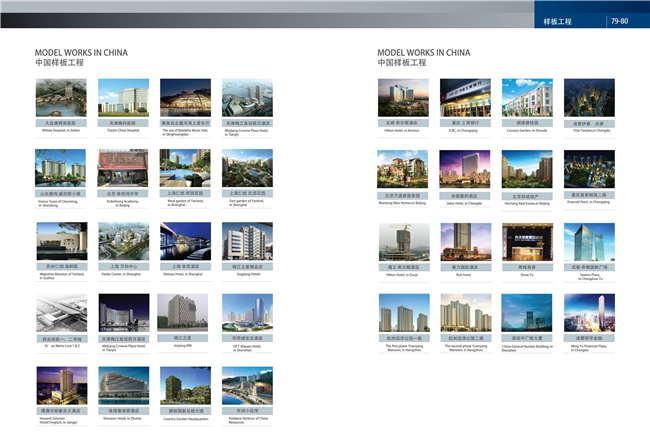This screenshot has height=441, width=650.
Task: Click the Beidaihe Music Hall dome photo
Action: (x=185, y=97)
